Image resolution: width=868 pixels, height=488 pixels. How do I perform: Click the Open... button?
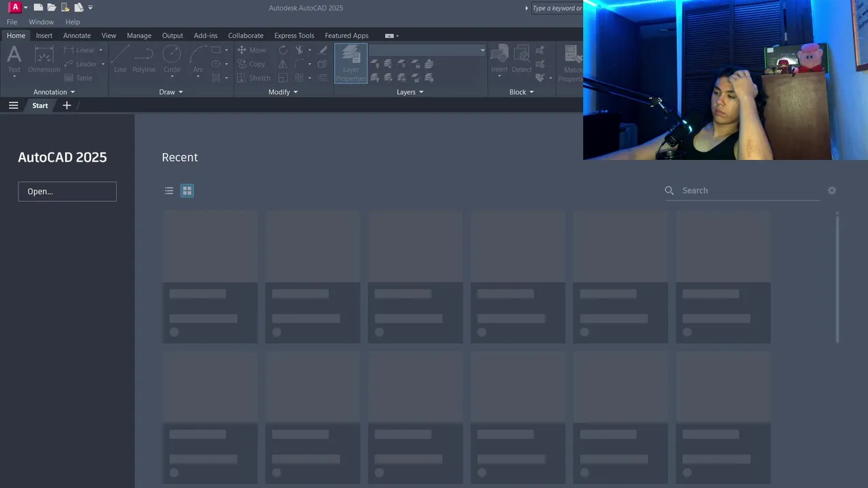click(67, 191)
